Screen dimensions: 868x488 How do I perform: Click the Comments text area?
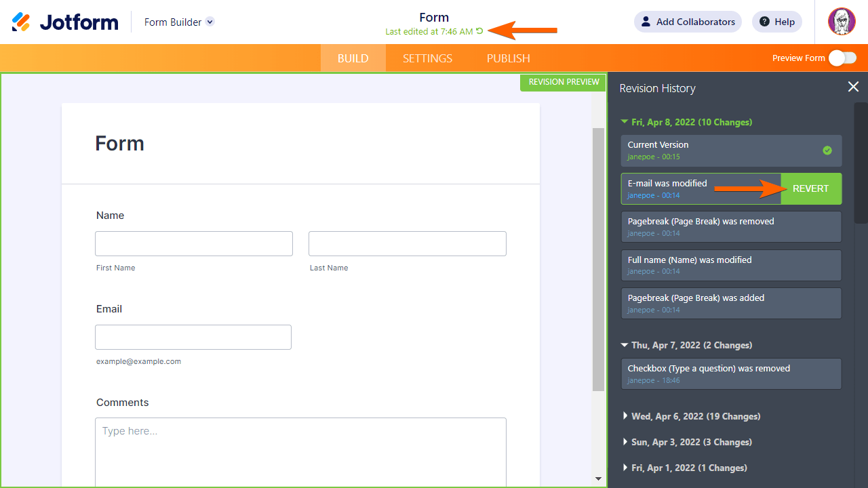click(300, 452)
